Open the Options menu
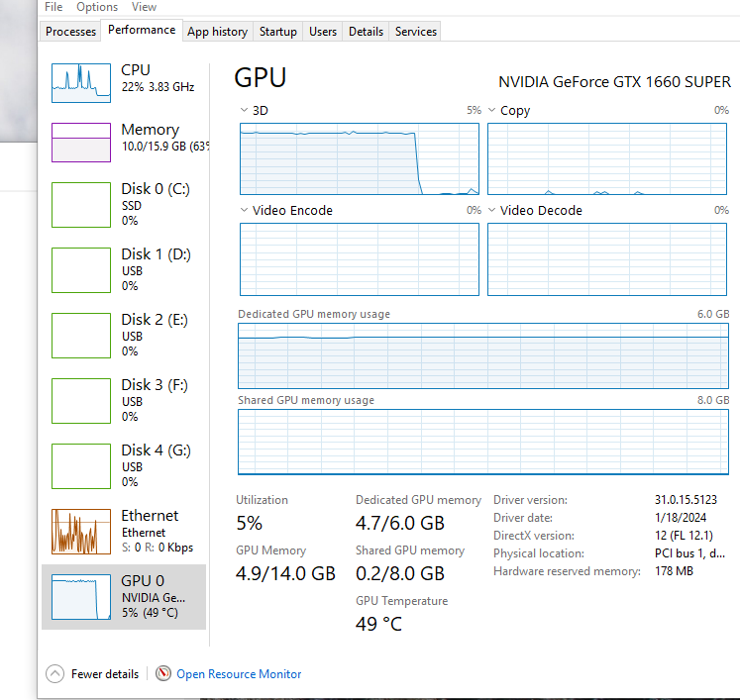This screenshot has height=700, width=740. 97,7
